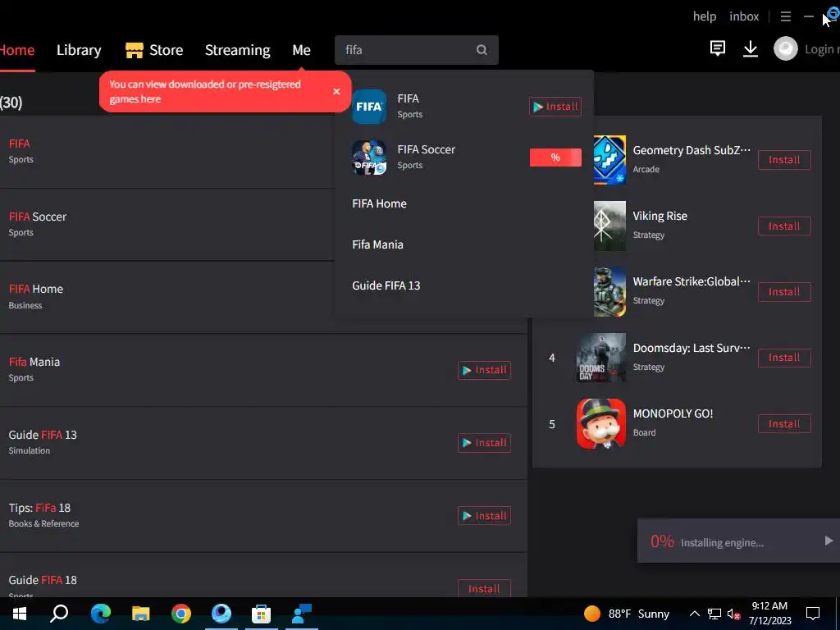The width and height of the screenshot is (840, 630).
Task: Install Tips: FiFa 18 from results
Action: pos(484,516)
